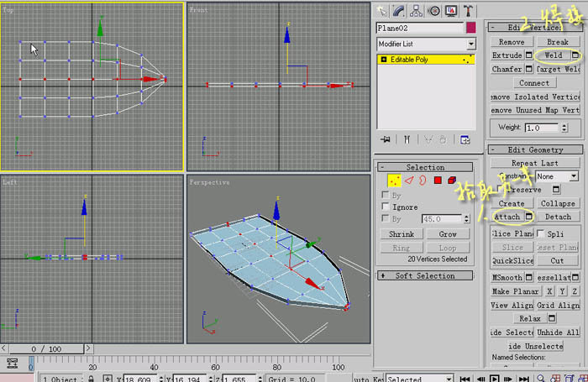588x382 pixels.
Task: Click the 0 / 100 time slider
Action: tap(46, 349)
